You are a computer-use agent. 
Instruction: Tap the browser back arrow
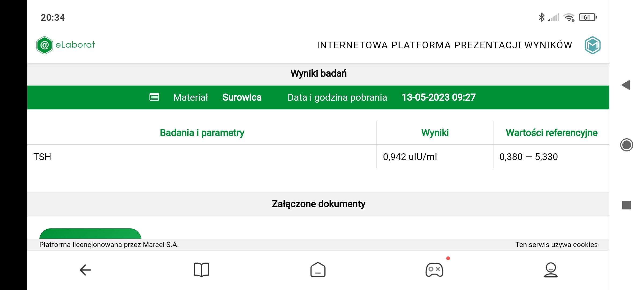coord(85,270)
